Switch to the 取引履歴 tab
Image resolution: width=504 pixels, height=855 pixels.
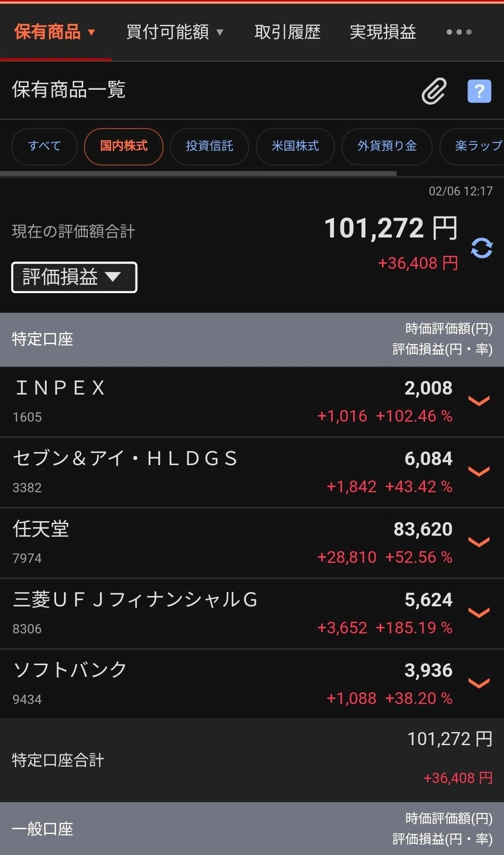pos(287,32)
